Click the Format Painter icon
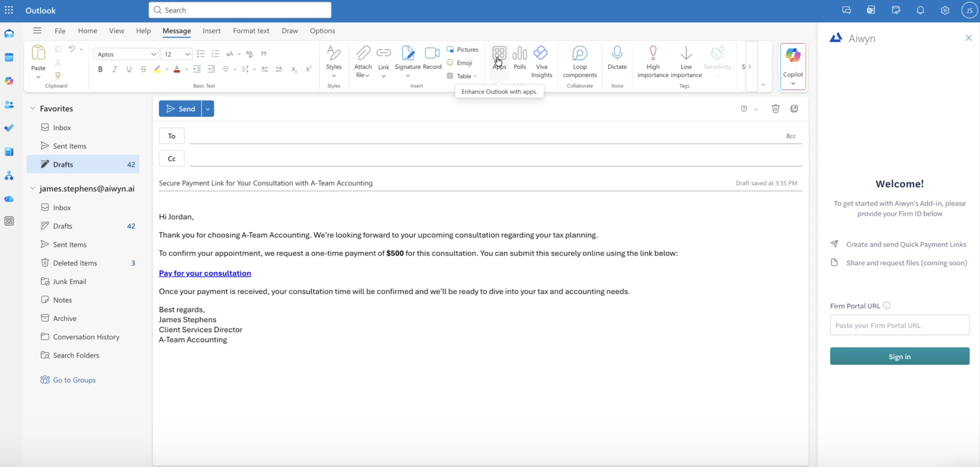 [58, 75]
